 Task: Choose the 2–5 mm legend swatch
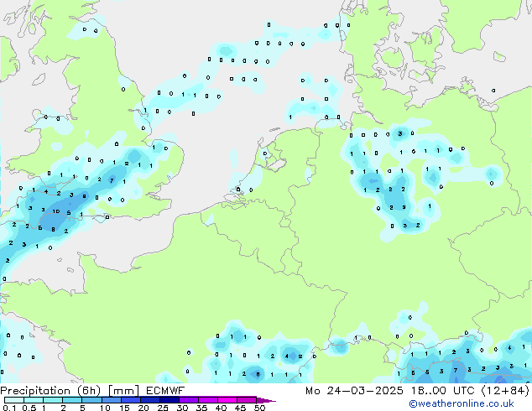click(x=72, y=400)
